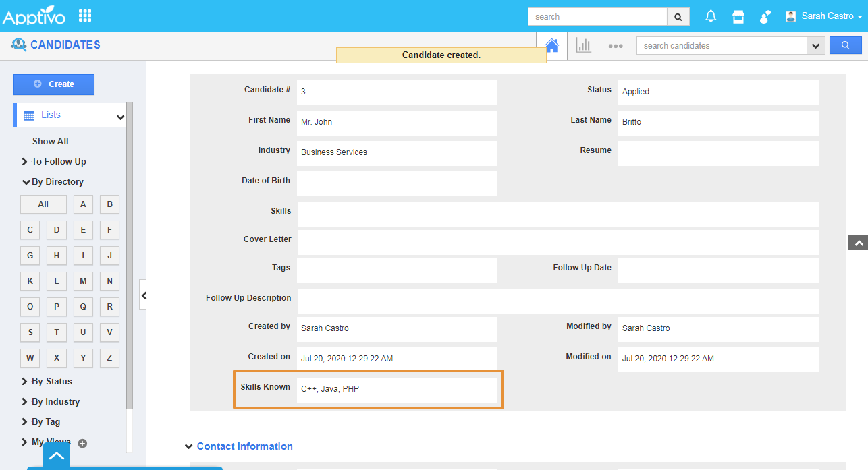Screen dimensions: 868x470
Task: Collapse the Contact Information section
Action: [x=188, y=446]
